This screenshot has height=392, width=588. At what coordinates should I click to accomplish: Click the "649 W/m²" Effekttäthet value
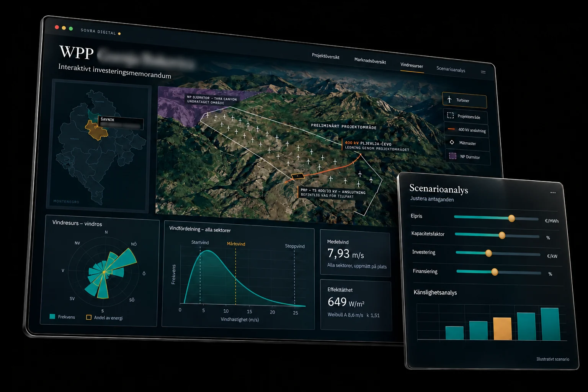tap(346, 302)
